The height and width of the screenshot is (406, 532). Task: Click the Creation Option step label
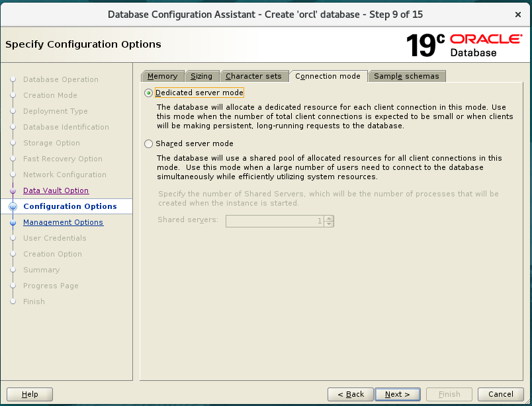52,254
